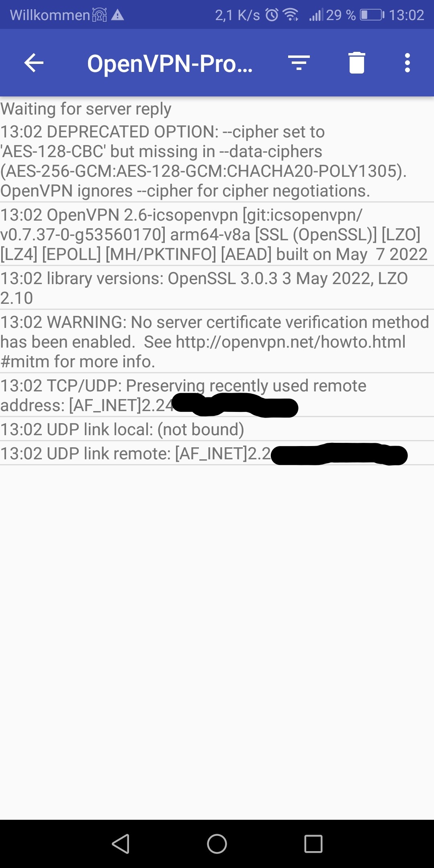Open the http://openvpn.net/howto.html link
Viewport: 434px width, 868px height.
click(x=291, y=342)
